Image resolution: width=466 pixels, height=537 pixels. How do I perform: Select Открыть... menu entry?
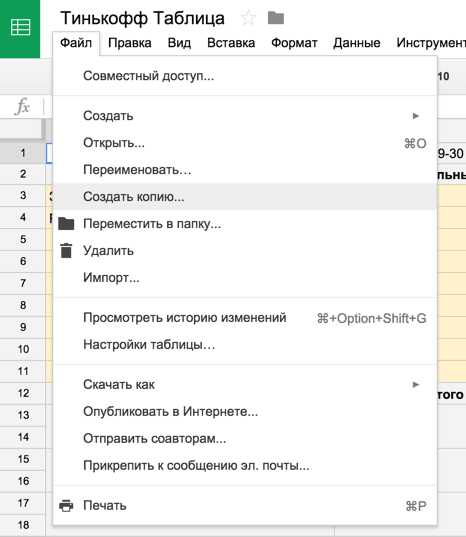(x=245, y=143)
